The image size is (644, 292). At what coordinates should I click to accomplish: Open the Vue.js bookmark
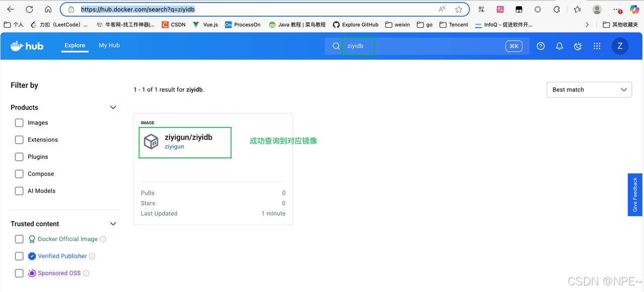(x=205, y=25)
